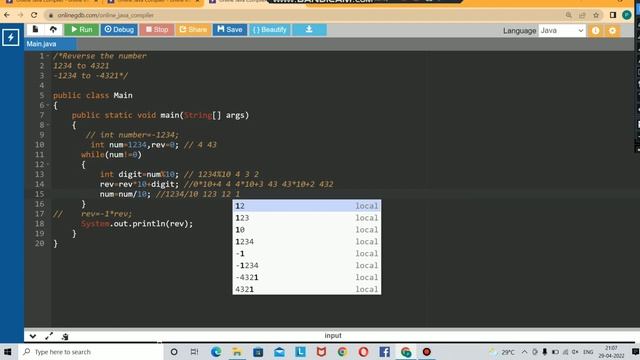Select autocomplete suggestion 12
640x360 pixels.
coord(307,206)
